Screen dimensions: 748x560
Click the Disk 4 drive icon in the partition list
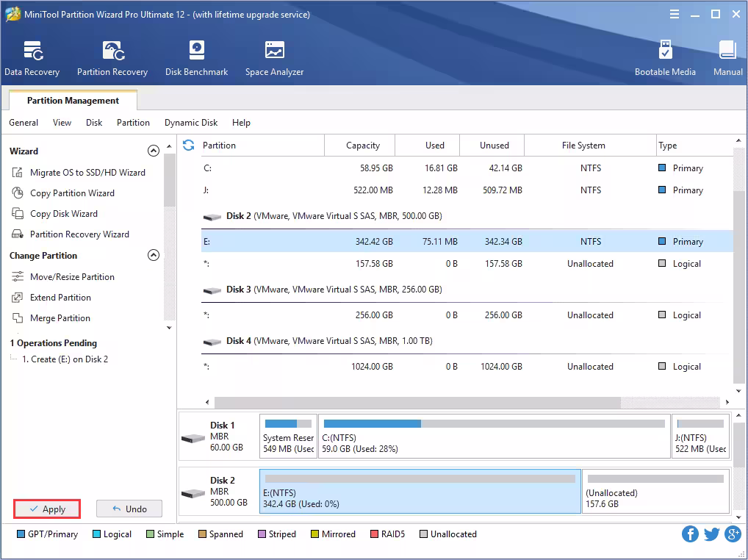pos(212,342)
